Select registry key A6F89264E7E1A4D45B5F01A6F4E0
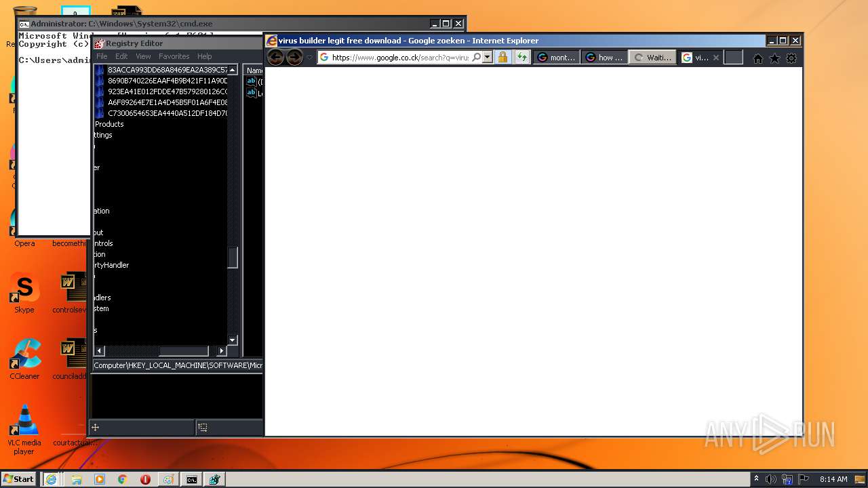The height and width of the screenshot is (488, 868). 167,102
